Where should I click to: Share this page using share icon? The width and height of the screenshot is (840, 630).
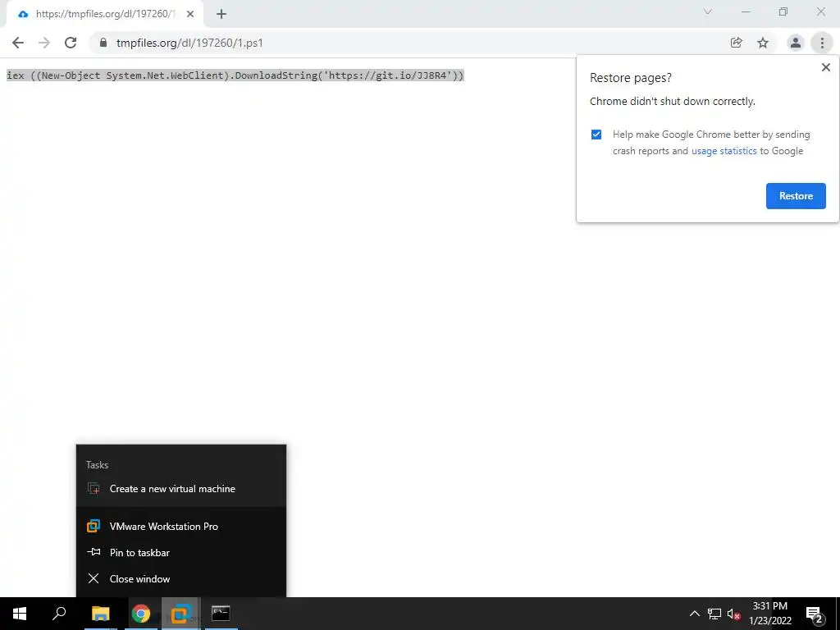coord(736,43)
